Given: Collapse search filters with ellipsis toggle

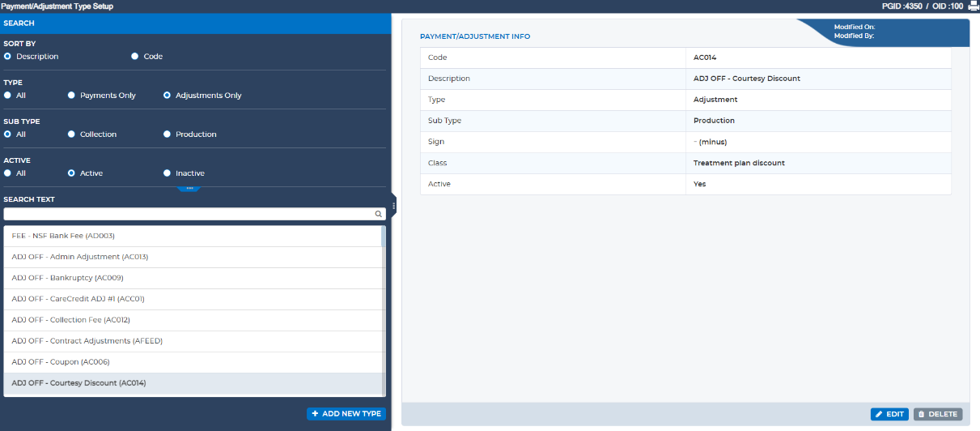Looking at the screenshot, I should [x=189, y=188].
